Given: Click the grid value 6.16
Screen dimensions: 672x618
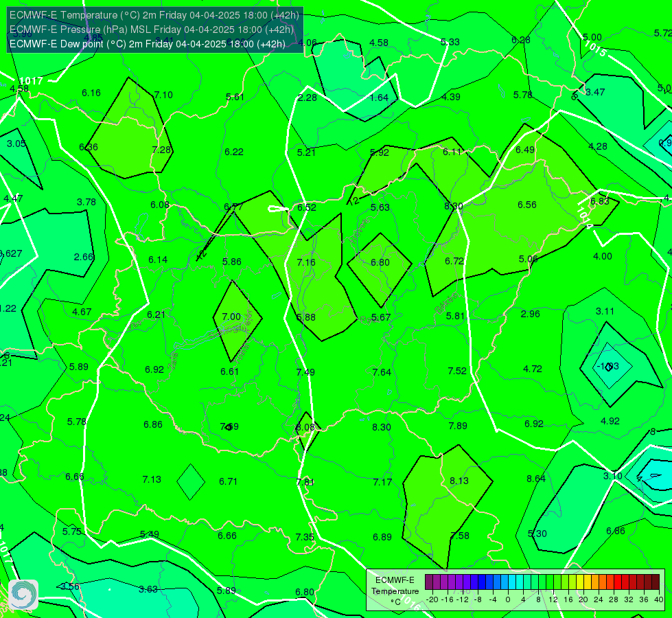Looking at the screenshot, I should point(91,93).
